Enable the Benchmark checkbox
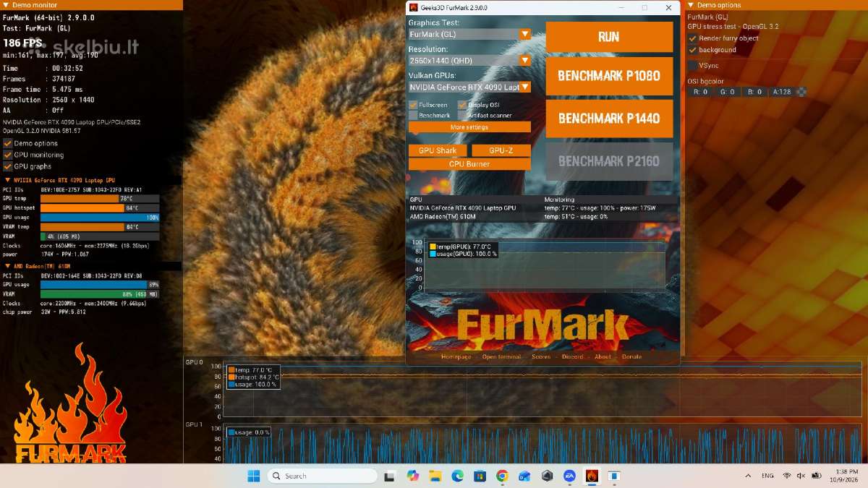 (x=413, y=115)
